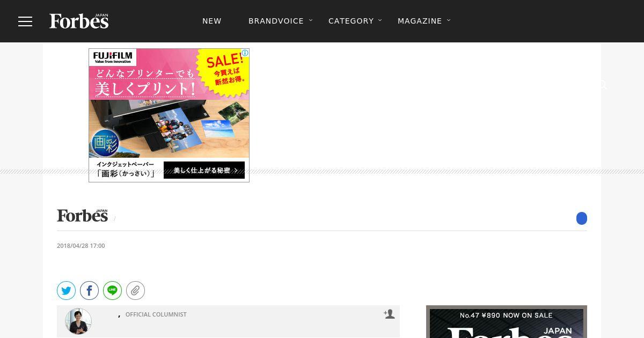The width and height of the screenshot is (644, 338).
Task: Share the article via LINE
Action: click(112, 291)
